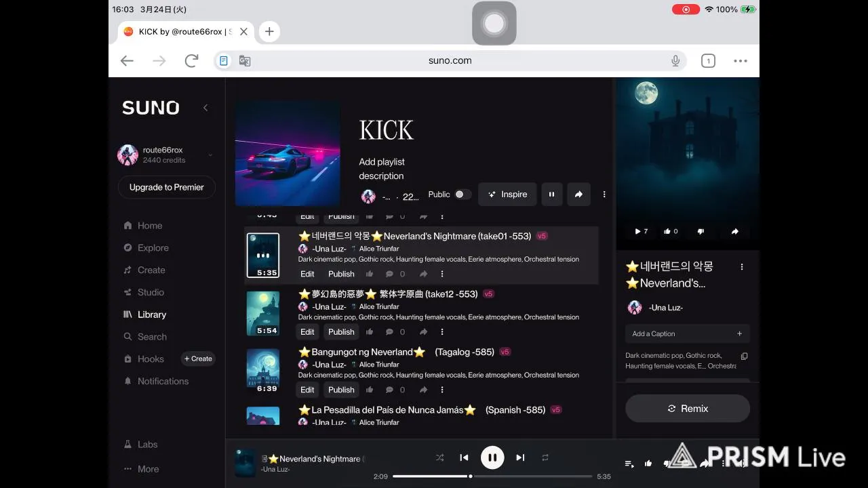Edit the Bangungot ng Neverland song
Viewport: 868px width, 488px height.
pyautogui.click(x=307, y=390)
